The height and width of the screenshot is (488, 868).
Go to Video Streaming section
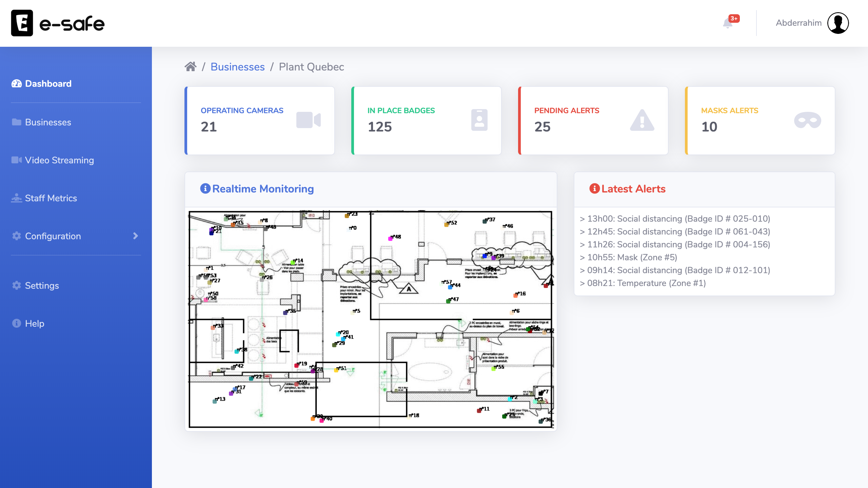click(59, 160)
